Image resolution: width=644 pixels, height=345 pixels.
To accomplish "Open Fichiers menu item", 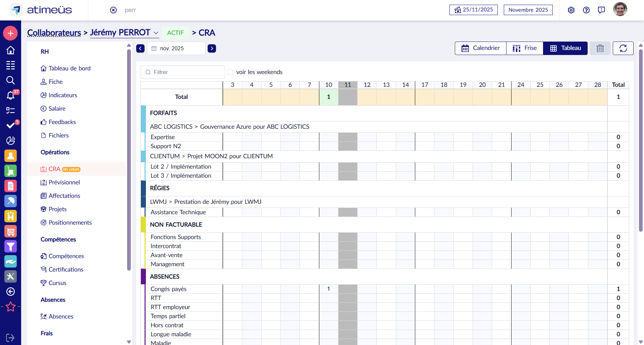I will click(55, 135).
